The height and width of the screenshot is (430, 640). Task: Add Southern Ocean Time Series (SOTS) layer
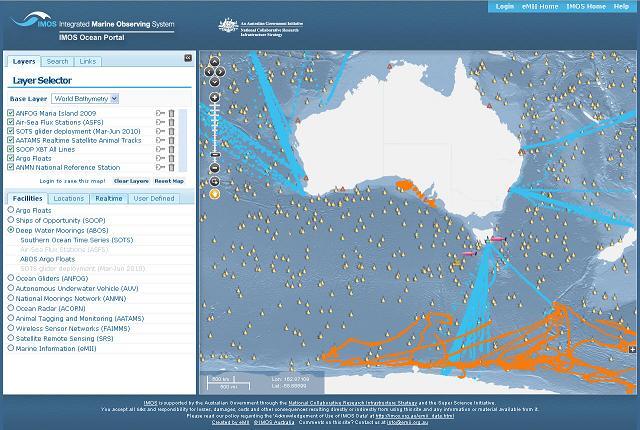click(77, 240)
